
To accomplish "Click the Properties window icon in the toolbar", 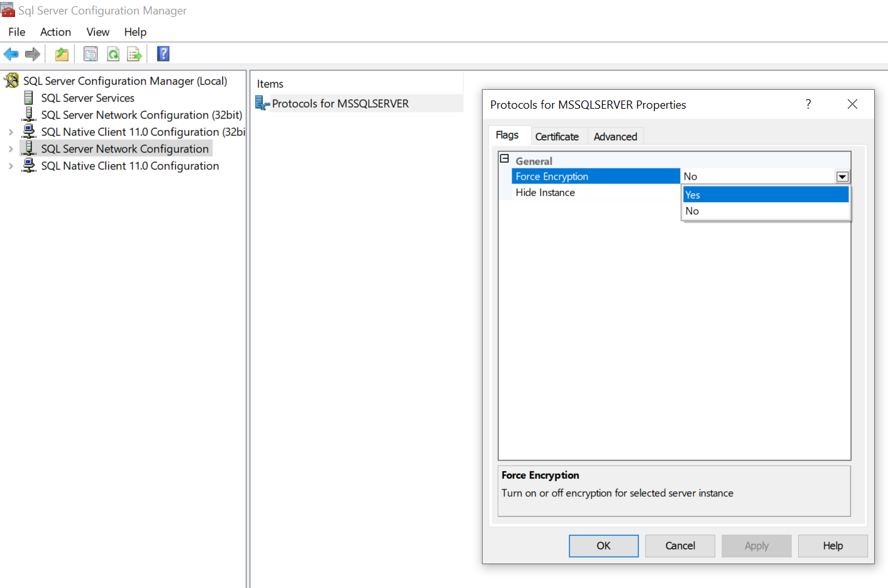I will point(90,53).
